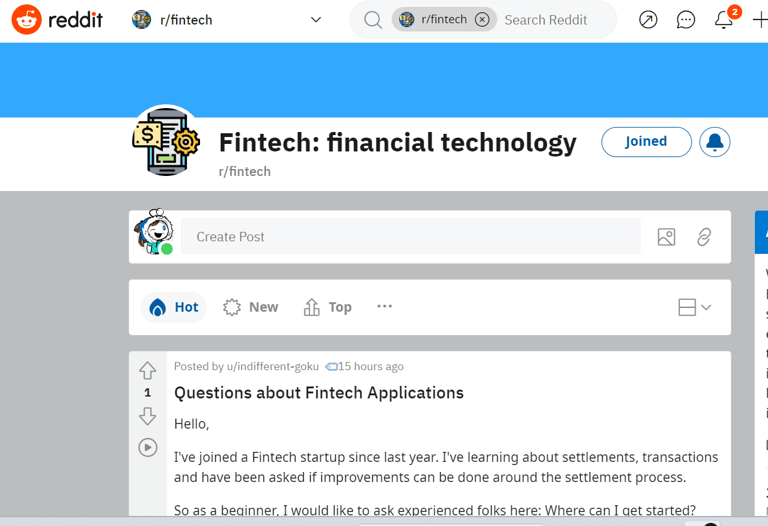This screenshot has height=526, width=768.
Task: Remove the r/fintech search filter chip
Action: pos(482,20)
